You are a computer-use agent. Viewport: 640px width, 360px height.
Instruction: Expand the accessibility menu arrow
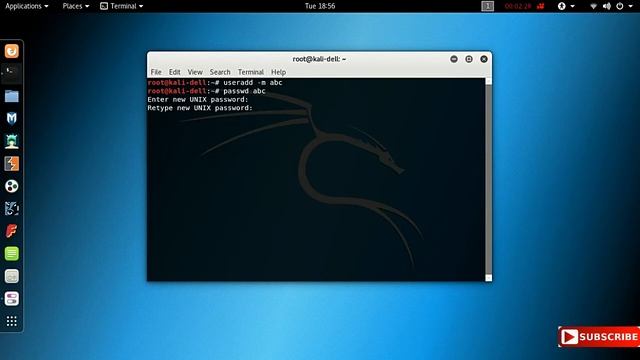(x=572, y=6)
